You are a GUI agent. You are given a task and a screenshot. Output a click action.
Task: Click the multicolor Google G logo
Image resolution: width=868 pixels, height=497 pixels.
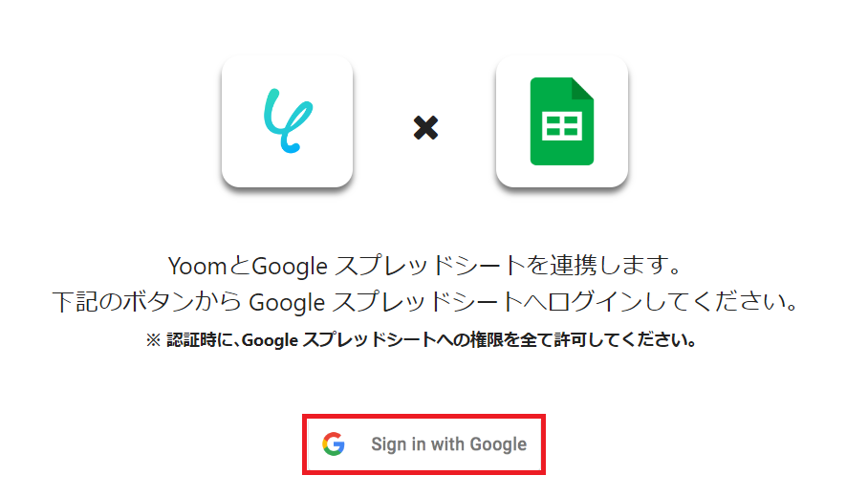tap(334, 443)
